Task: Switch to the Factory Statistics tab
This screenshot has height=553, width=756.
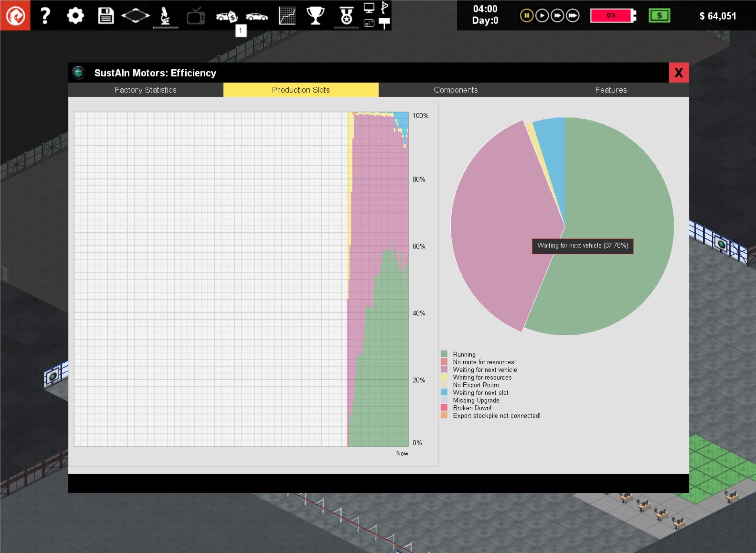Action: (146, 90)
